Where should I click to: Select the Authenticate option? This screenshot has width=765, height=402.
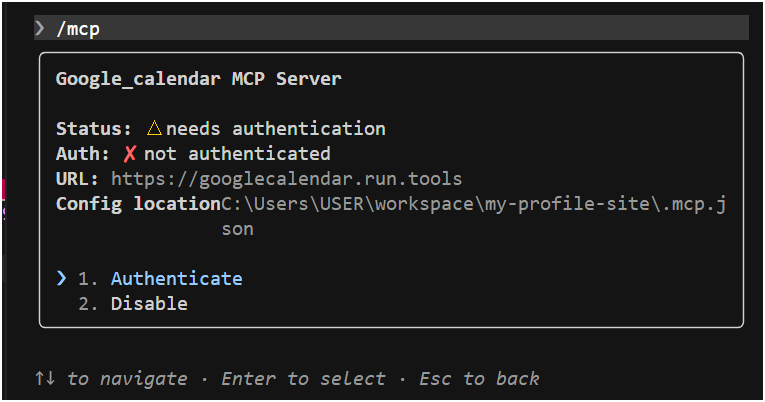point(176,278)
